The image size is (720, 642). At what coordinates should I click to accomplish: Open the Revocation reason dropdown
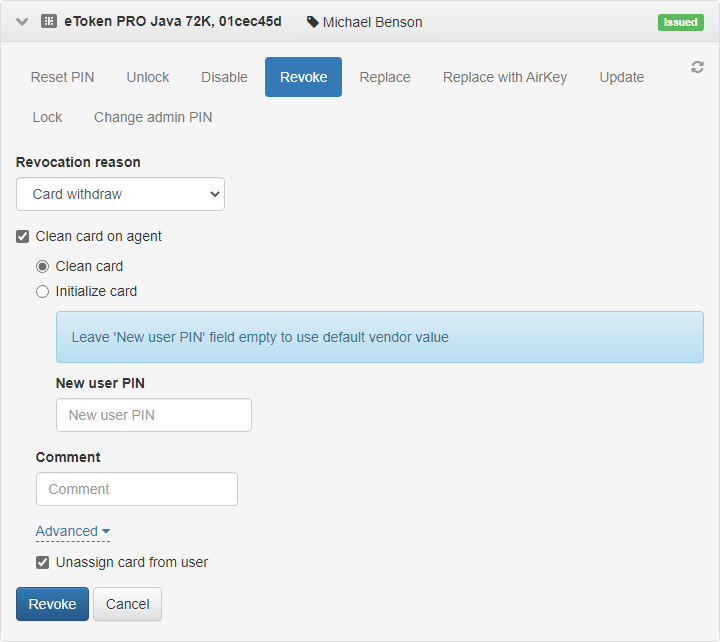120,194
